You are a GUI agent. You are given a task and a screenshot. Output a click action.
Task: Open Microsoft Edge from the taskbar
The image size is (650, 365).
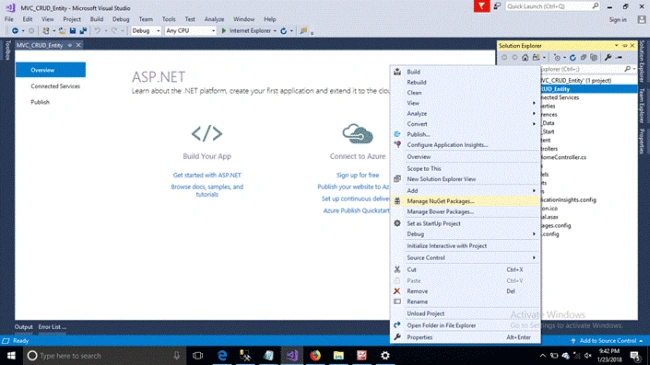click(x=222, y=355)
